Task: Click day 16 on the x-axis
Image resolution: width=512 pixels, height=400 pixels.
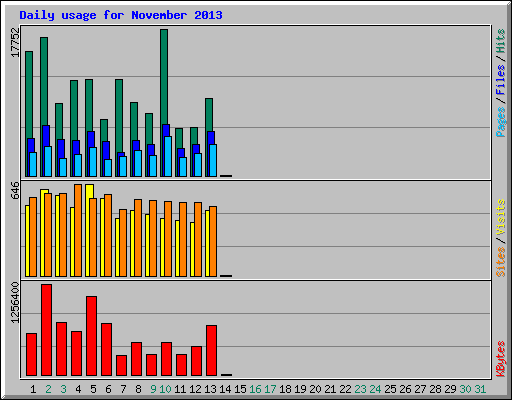Action: tap(255, 389)
